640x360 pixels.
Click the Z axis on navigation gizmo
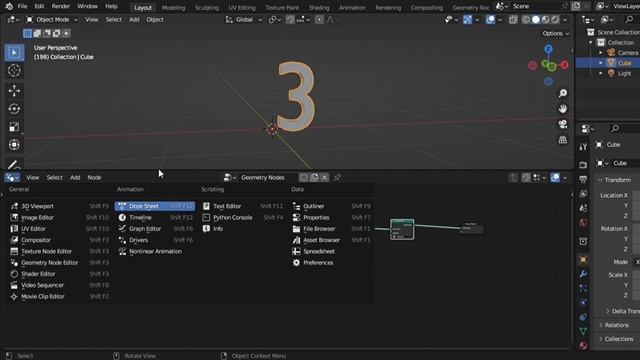click(x=549, y=49)
